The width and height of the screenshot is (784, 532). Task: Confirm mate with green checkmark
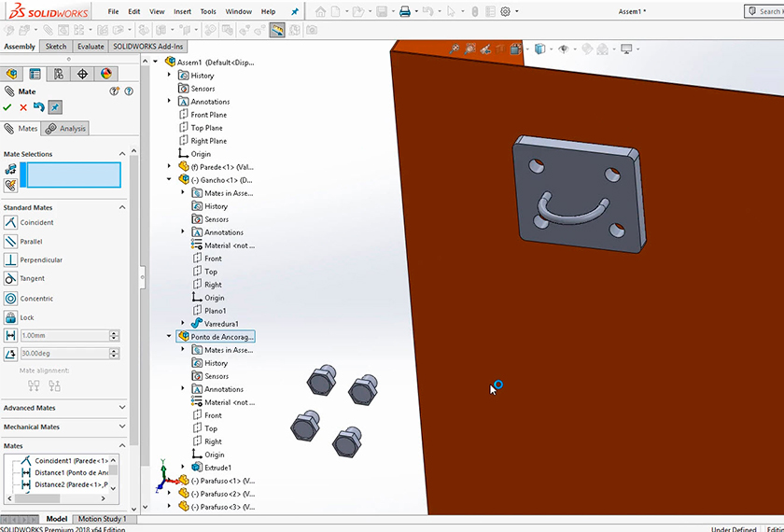7,107
